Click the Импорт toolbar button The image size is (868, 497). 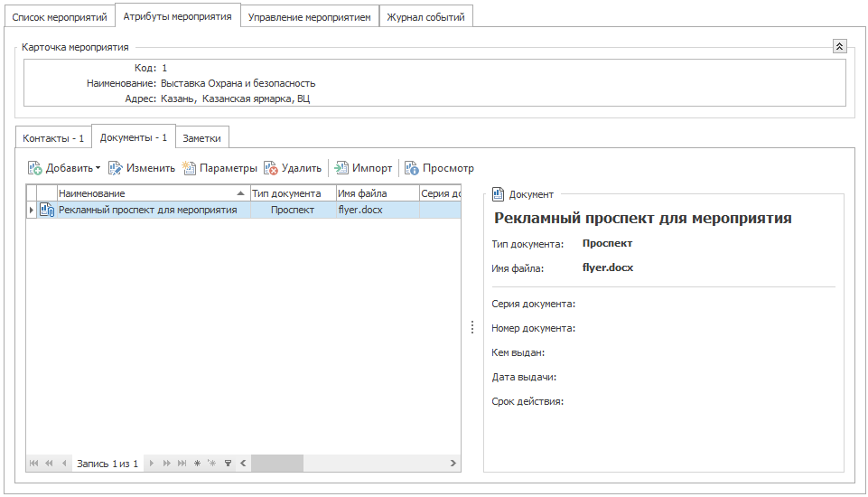[363, 168]
